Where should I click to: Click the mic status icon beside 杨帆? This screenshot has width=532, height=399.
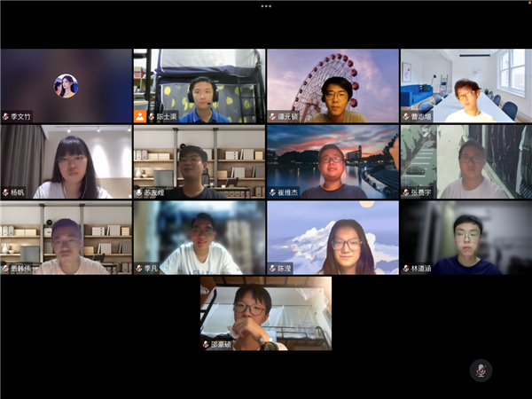[x=6, y=192]
